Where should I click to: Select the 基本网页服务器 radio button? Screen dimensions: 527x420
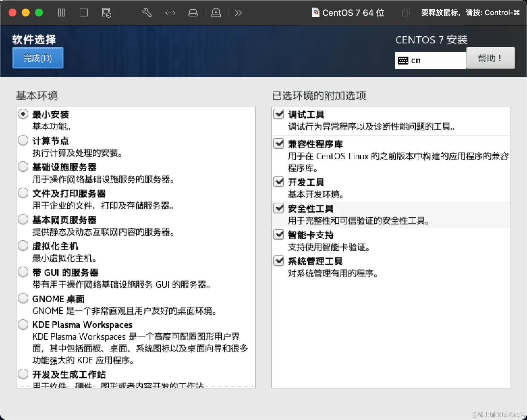click(23, 220)
